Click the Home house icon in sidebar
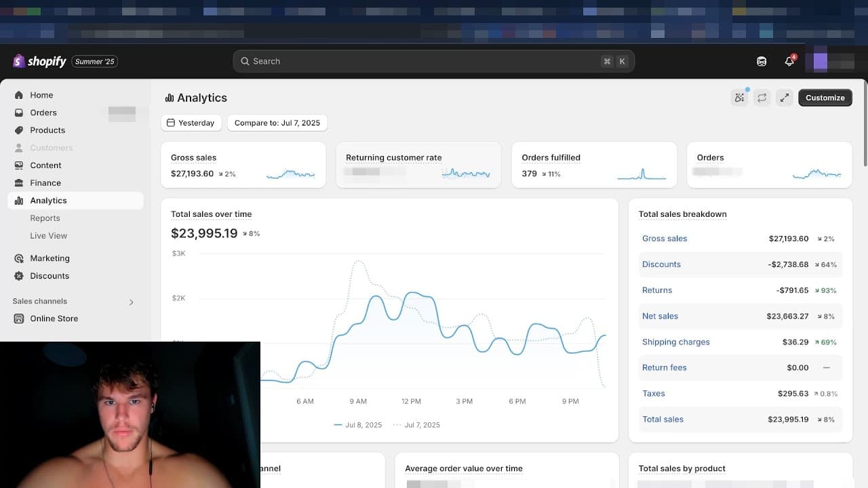The width and height of the screenshot is (868, 488). click(19, 96)
